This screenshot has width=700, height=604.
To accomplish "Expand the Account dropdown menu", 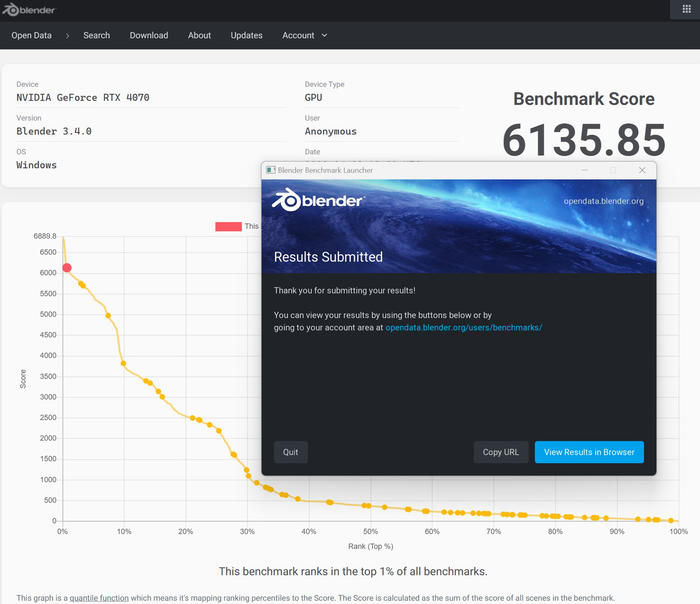I will (304, 35).
